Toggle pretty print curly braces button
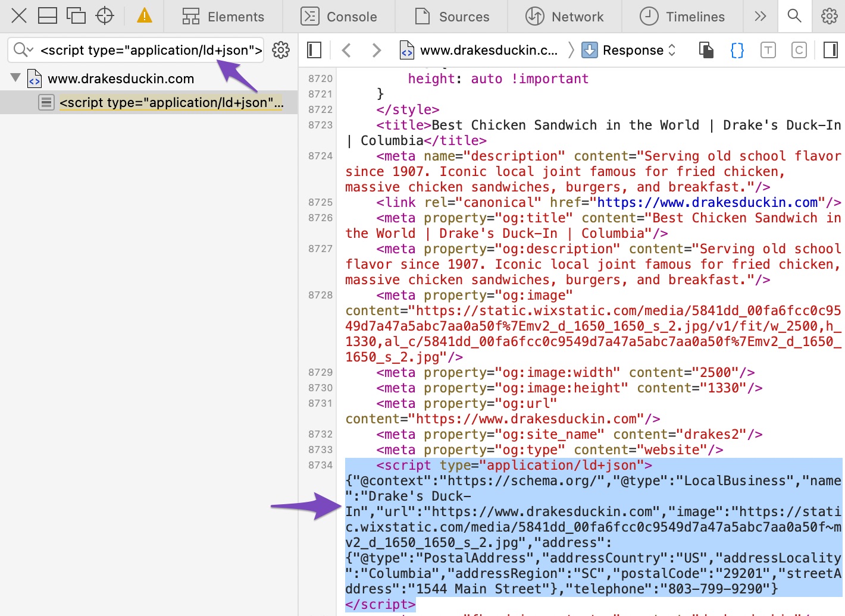845x616 pixels. click(737, 50)
